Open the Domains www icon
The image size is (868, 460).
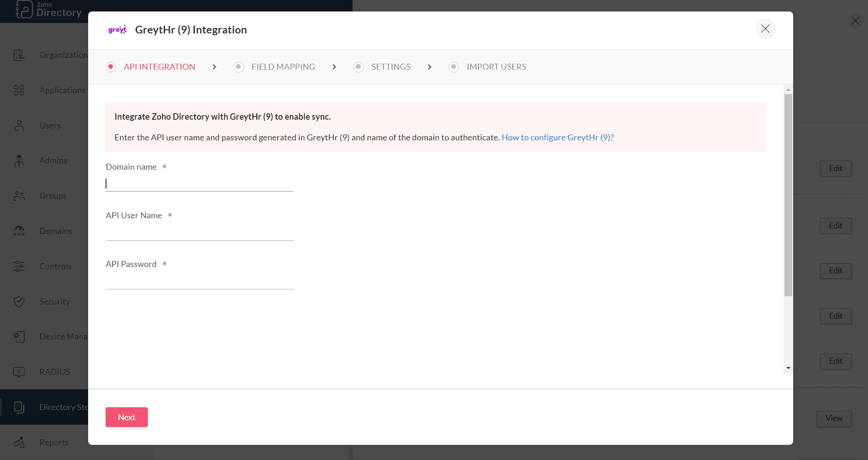tap(19, 231)
